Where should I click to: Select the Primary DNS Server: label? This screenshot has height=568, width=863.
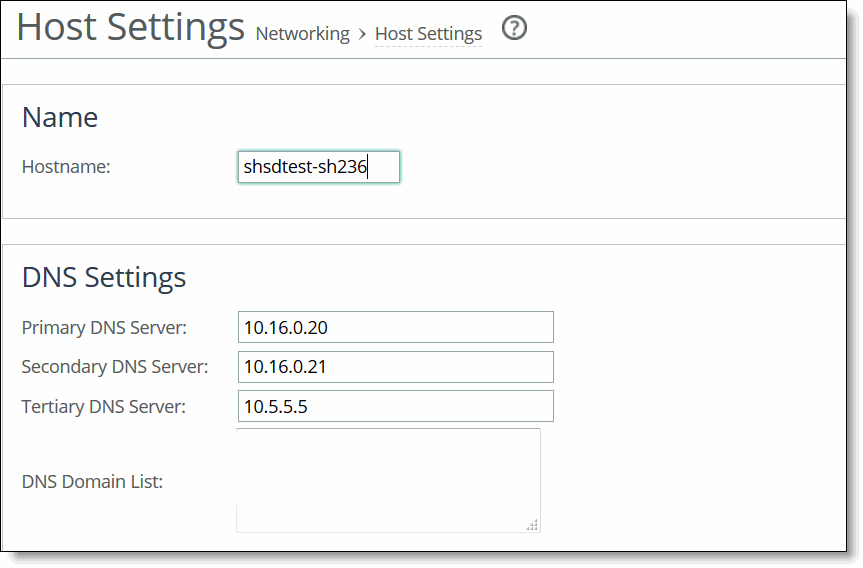pos(104,327)
